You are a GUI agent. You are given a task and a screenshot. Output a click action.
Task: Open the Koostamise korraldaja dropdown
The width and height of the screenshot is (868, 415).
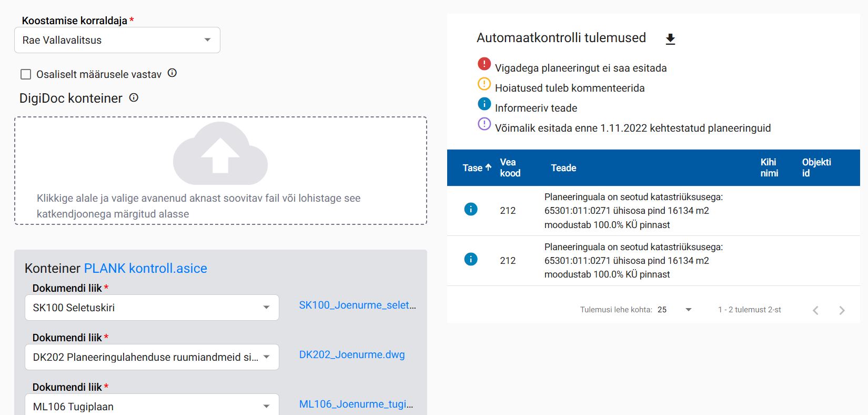point(117,40)
